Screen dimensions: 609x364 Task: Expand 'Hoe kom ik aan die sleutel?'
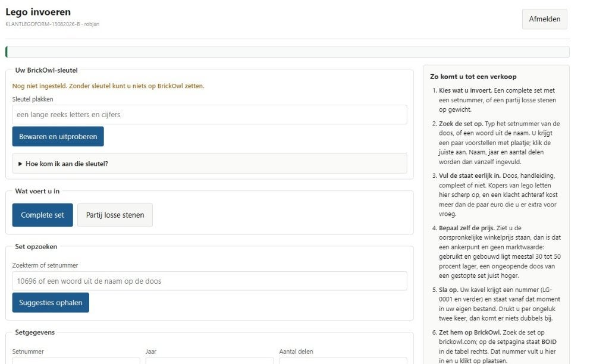[x=209, y=164]
